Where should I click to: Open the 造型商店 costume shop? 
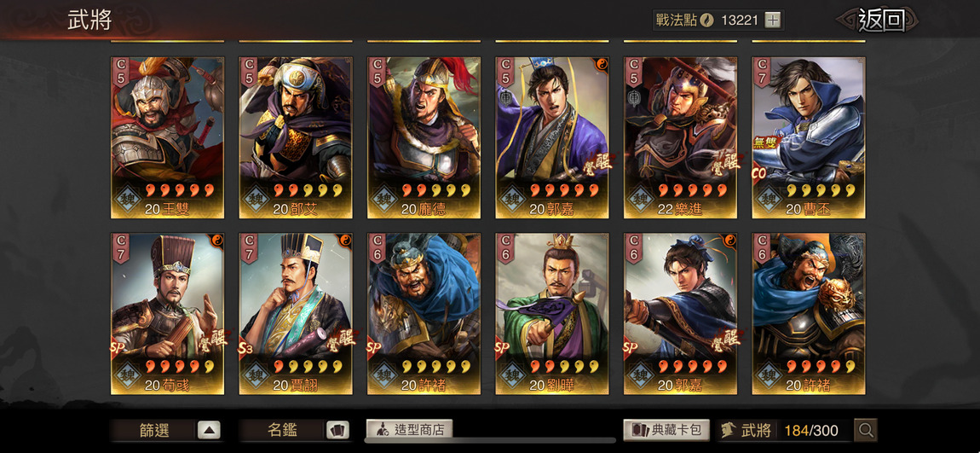pos(409,430)
